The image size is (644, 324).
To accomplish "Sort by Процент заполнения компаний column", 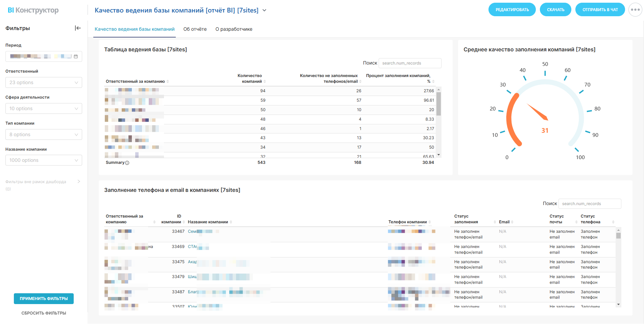I will point(433,81).
